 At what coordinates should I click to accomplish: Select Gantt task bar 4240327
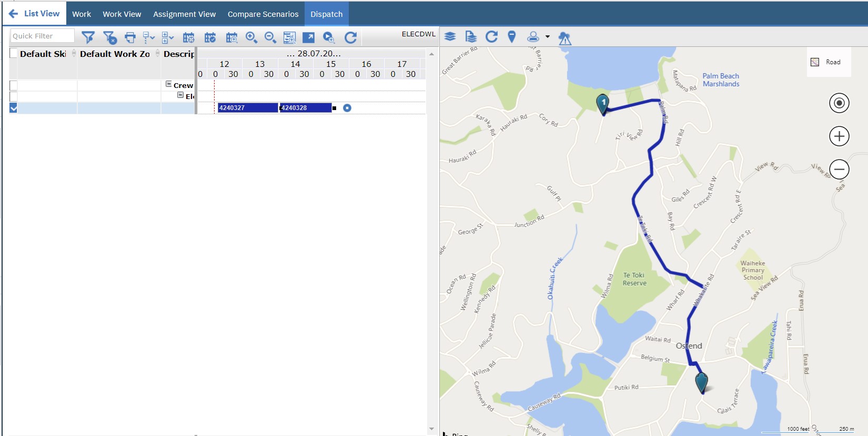coord(248,108)
